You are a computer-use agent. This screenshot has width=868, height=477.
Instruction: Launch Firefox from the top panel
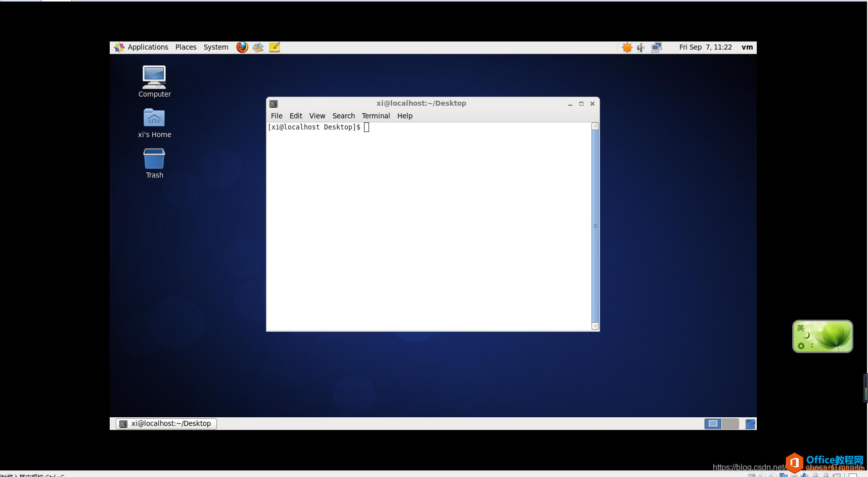tap(242, 47)
